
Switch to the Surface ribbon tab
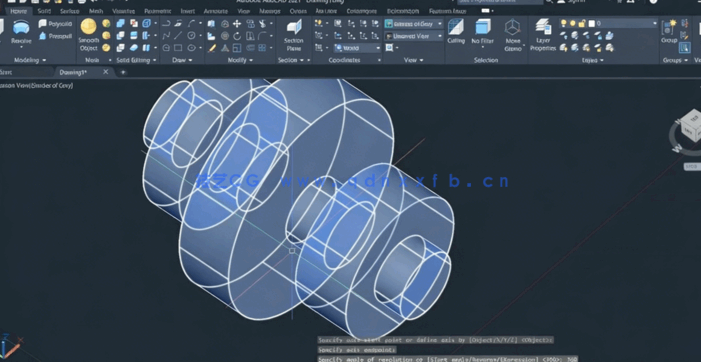coord(69,11)
